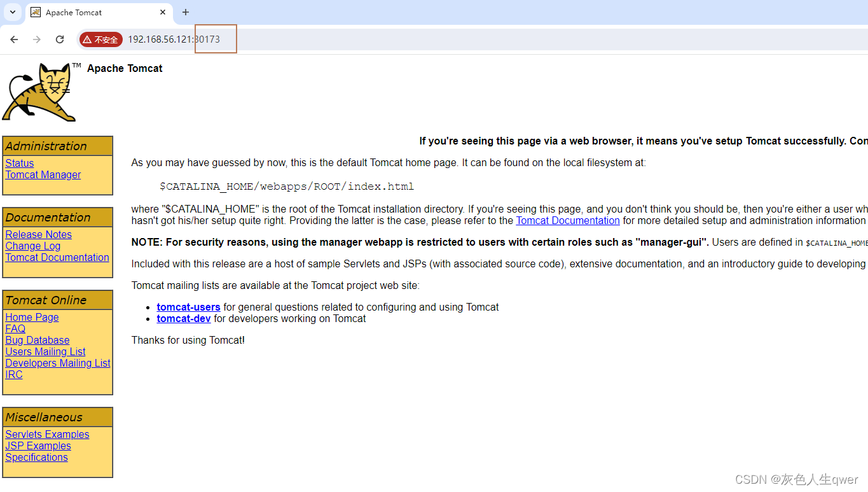Close the Apache Tomcat tab
This screenshot has width=868, height=492.
163,12
